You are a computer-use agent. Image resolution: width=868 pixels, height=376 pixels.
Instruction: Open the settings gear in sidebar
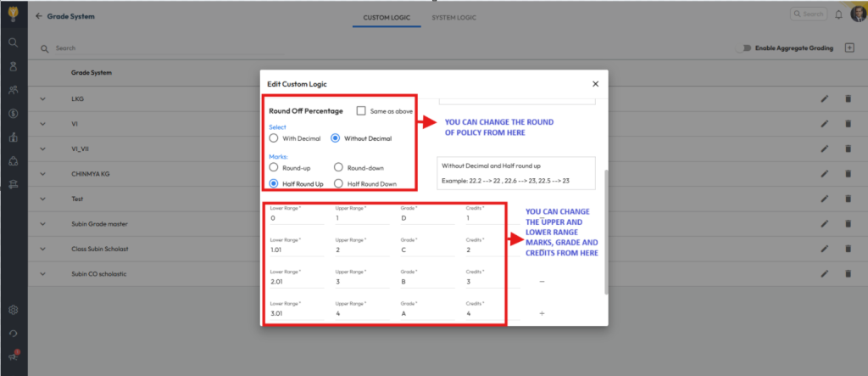point(14,310)
